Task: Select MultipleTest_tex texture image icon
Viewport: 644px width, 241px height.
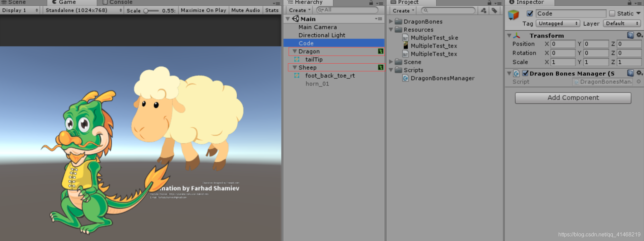Action: tap(406, 46)
